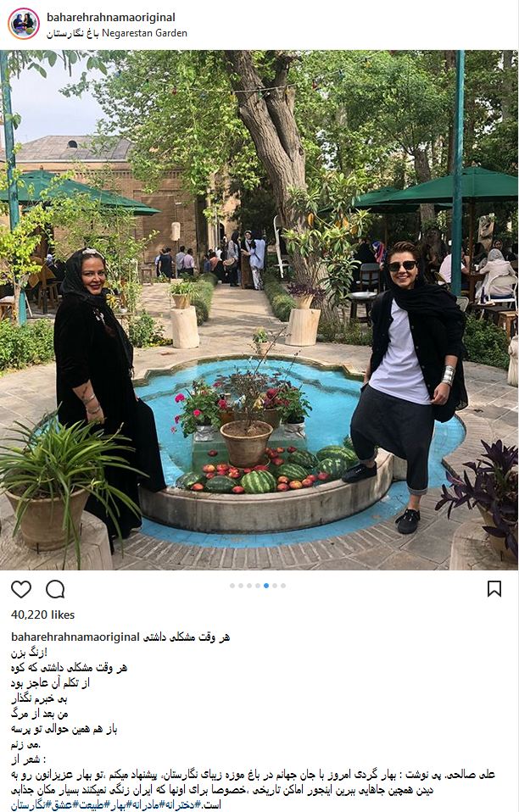Open caption author baharehrahnamaoriginal username
Viewport: 519px width, 812px height.
click(x=75, y=637)
